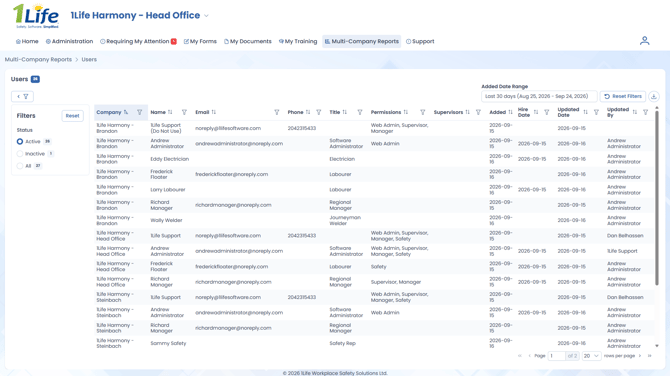Open Administration menu

(69, 41)
